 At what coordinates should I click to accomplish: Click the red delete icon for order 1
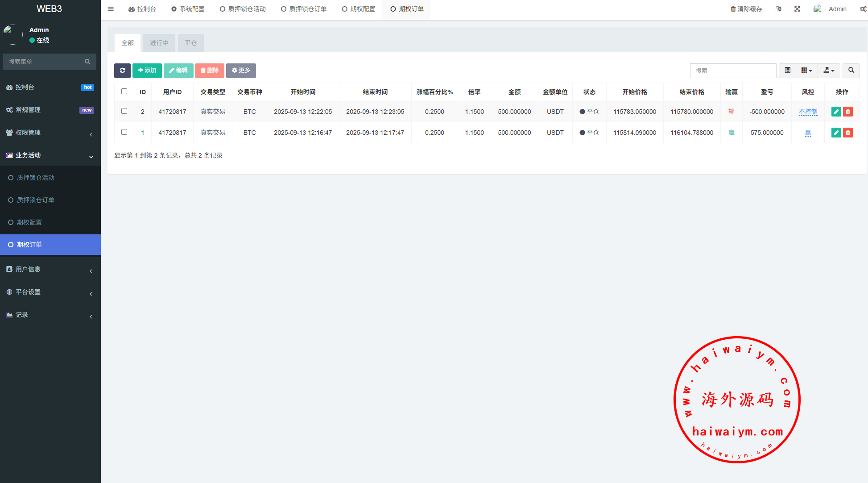coord(848,133)
